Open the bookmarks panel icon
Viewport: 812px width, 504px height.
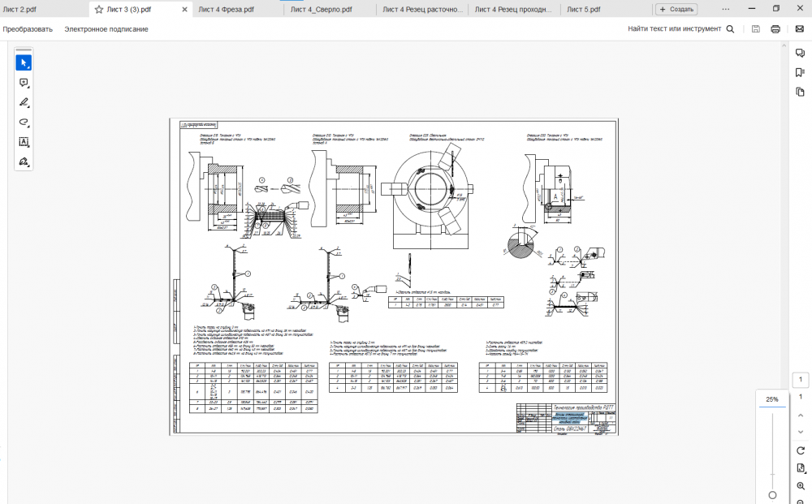pyautogui.click(x=800, y=72)
